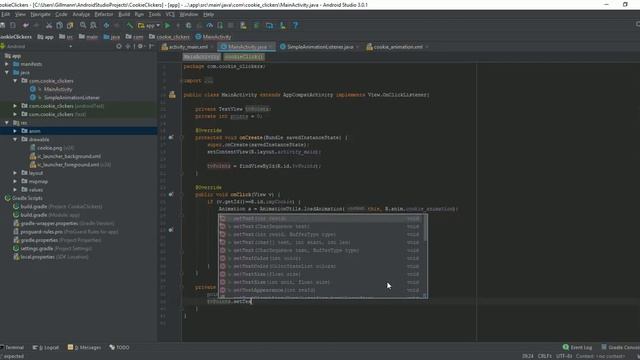Click the Copy toolbar icon
The height and width of the screenshot is (360, 640).
(x=59, y=25)
